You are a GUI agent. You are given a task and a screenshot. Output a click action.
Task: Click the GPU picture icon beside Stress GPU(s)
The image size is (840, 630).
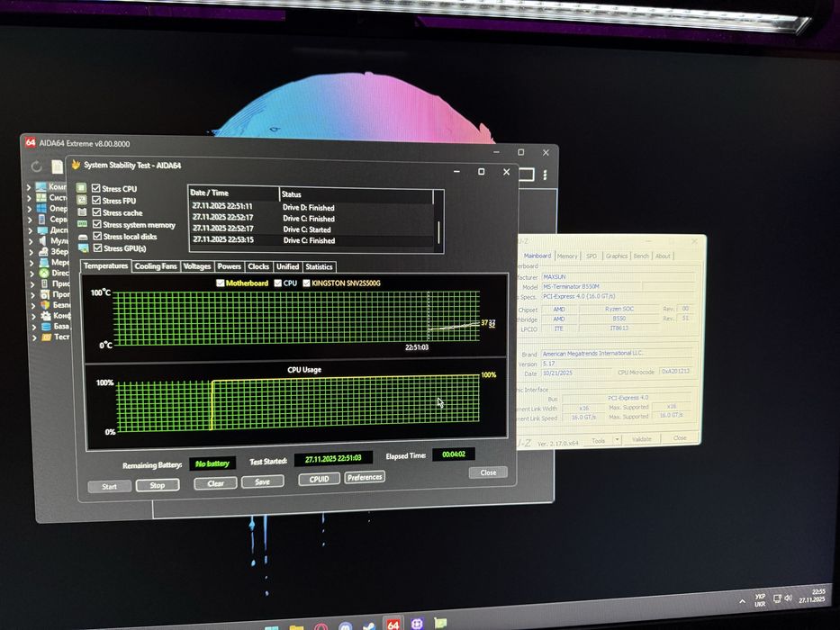[84, 248]
